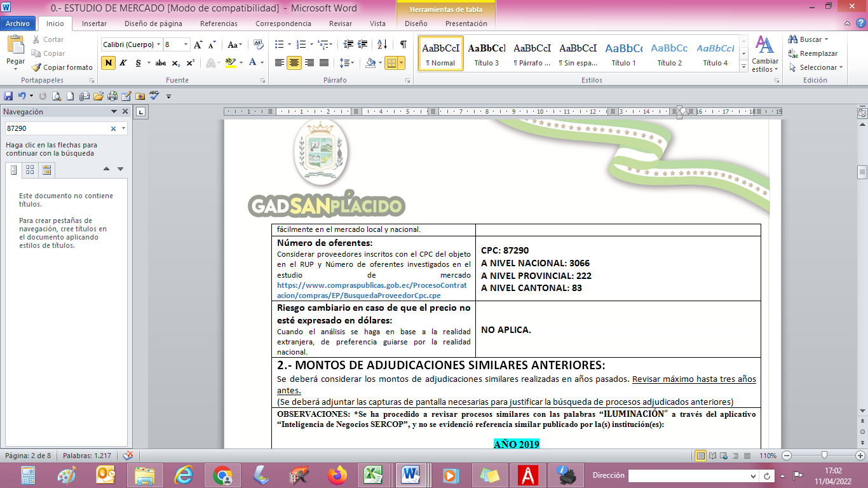Toggle center alignment button
This screenshot has width=868, height=488.
coord(294,63)
